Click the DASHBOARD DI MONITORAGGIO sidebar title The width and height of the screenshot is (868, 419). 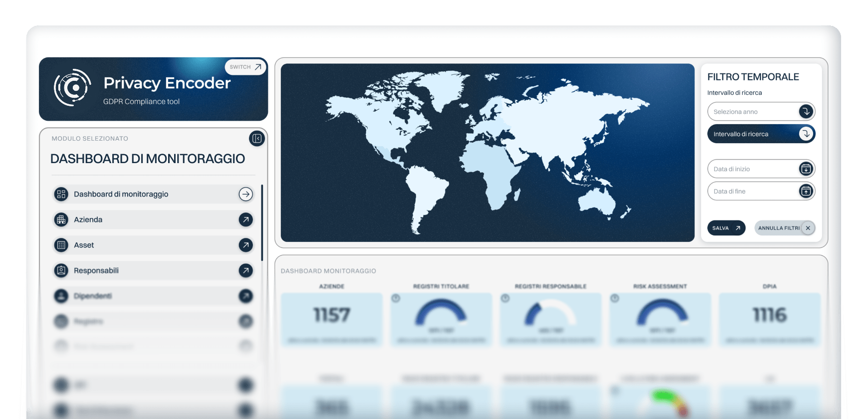pos(148,159)
